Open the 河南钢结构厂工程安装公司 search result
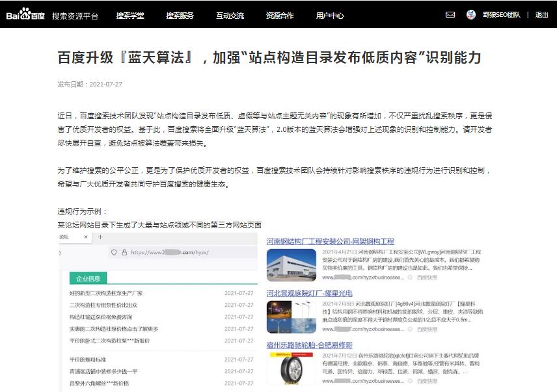The height and width of the screenshot is (392, 557). click(x=330, y=241)
